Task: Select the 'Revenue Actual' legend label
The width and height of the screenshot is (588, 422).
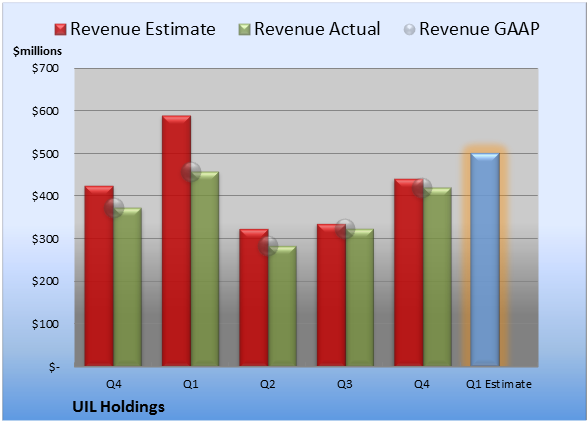Action: tap(317, 29)
